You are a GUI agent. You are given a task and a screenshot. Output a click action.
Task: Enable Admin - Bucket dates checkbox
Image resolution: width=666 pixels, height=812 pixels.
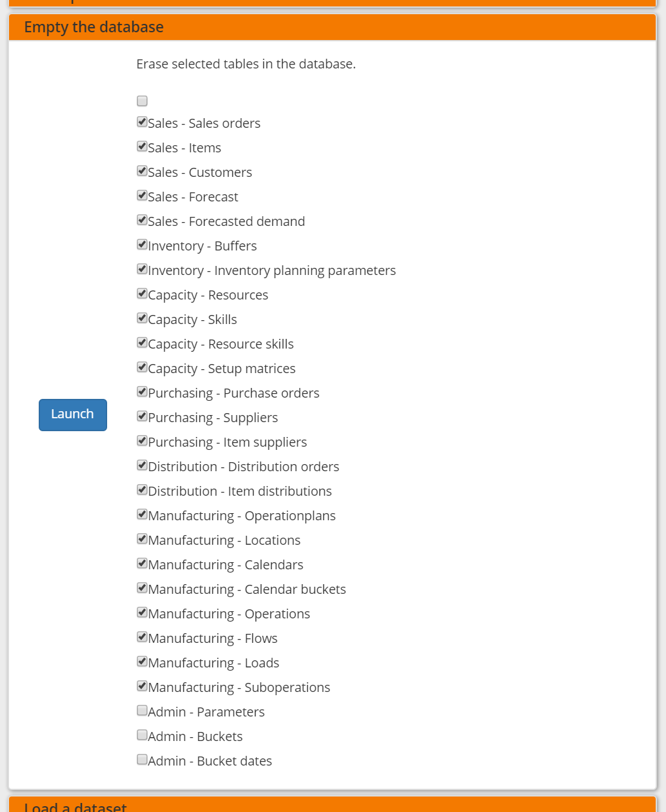[142, 760]
